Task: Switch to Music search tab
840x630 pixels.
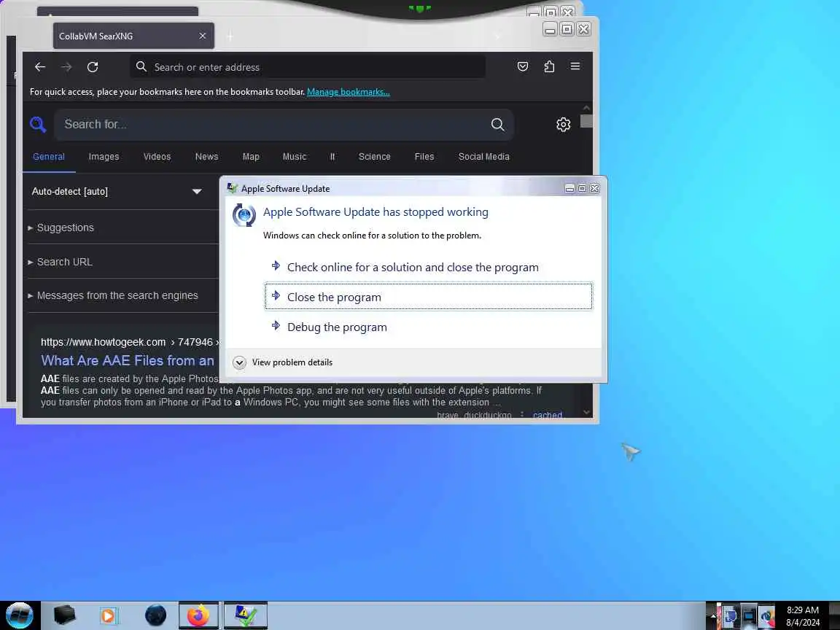Action: coord(295,157)
